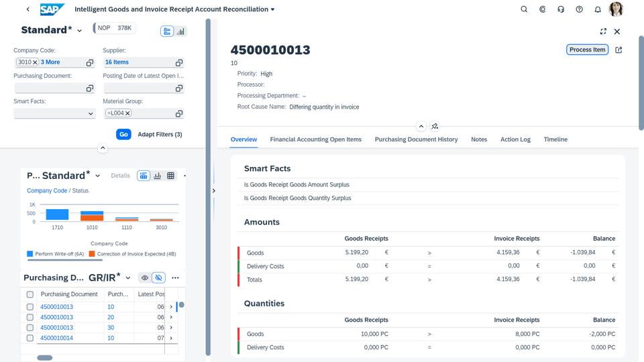Open the Action Log tab
Viewport: 644px width, 362px height.
click(515, 139)
